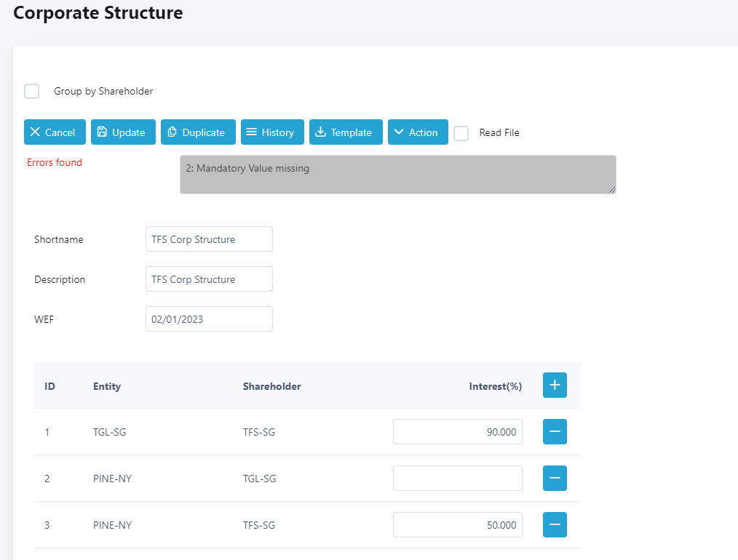The width and height of the screenshot is (738, 560).
Task: Click the Cancel button with X icon
Action: click(x=55, y=132)
